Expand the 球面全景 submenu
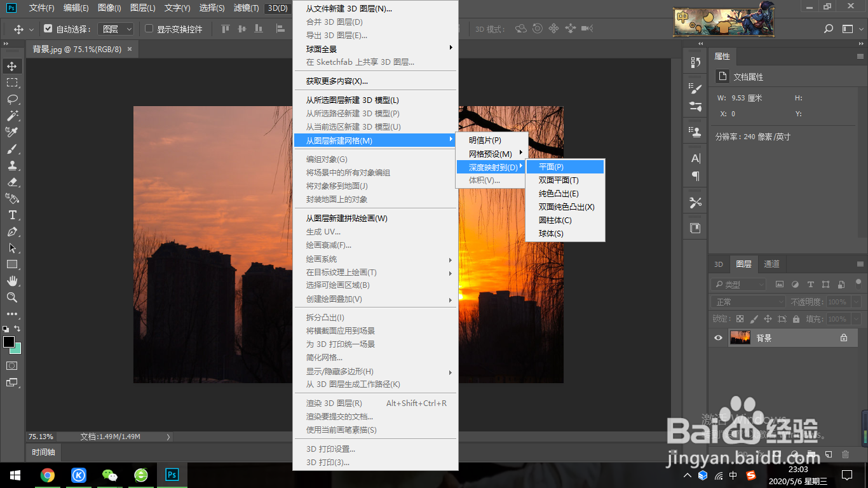868x488 pixels. (375, 49)
